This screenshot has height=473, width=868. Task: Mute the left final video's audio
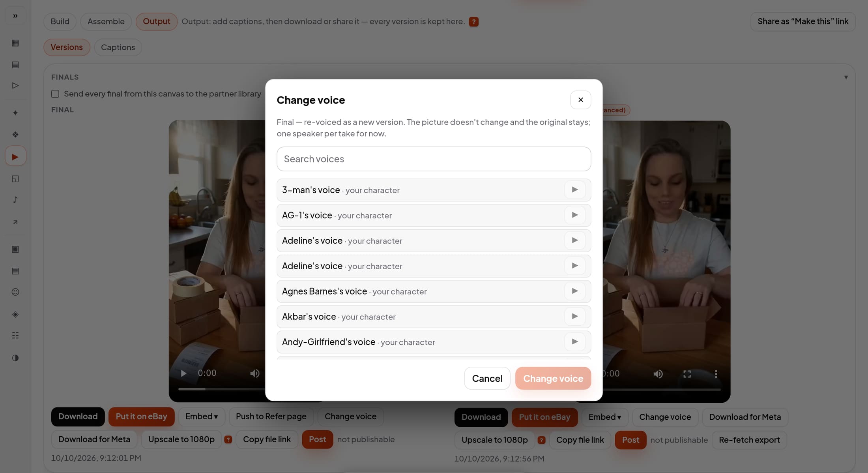coord(254,373)
